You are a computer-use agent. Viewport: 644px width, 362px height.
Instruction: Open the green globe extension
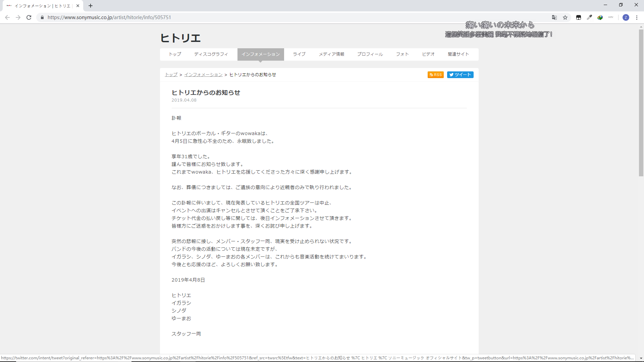pyautogui.click(x=600, y=17)
